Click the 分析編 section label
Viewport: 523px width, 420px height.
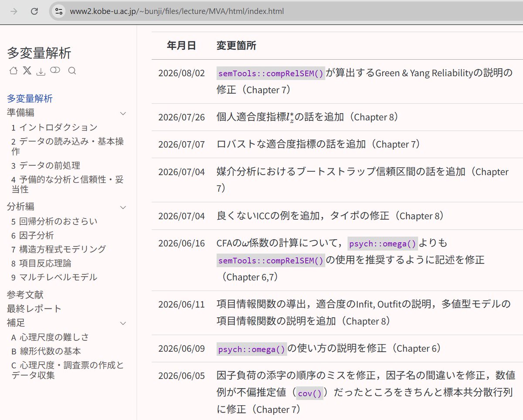20,207
